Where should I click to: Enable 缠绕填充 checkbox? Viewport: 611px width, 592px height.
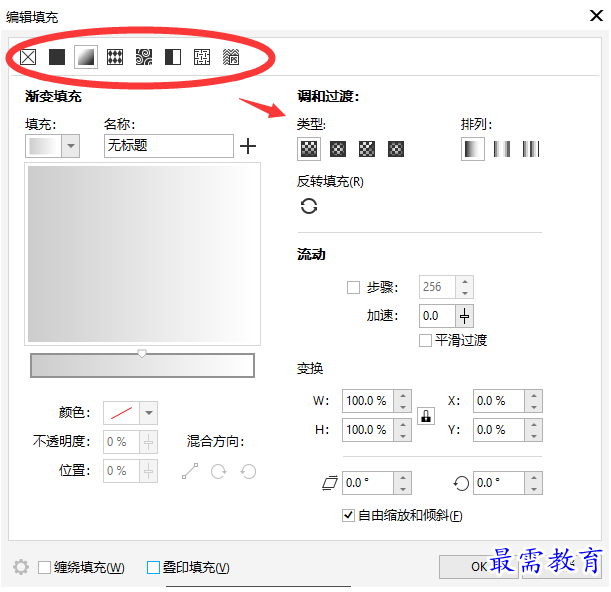pyautogui.click(x=44, y=567)
